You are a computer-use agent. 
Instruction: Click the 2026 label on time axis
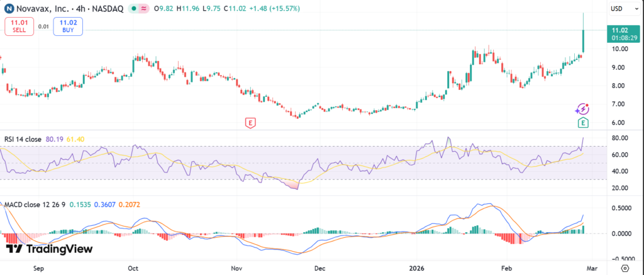[x=417, y=267]
